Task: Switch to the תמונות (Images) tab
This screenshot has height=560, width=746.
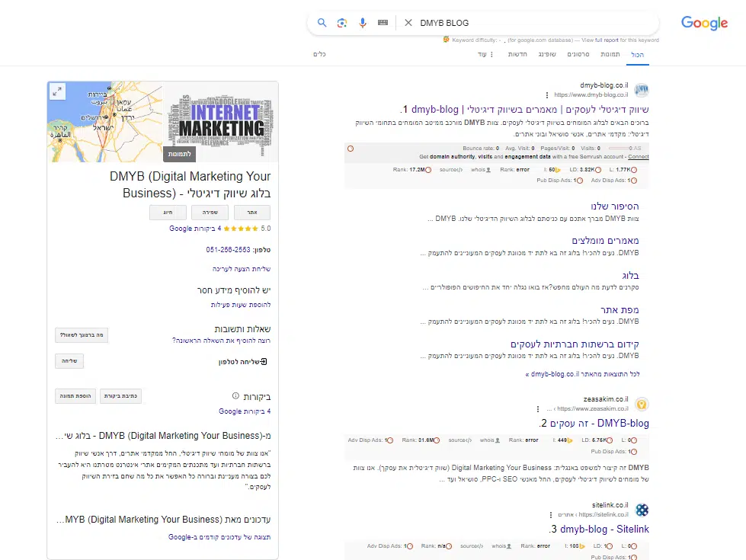Action: tap(609, 54)
